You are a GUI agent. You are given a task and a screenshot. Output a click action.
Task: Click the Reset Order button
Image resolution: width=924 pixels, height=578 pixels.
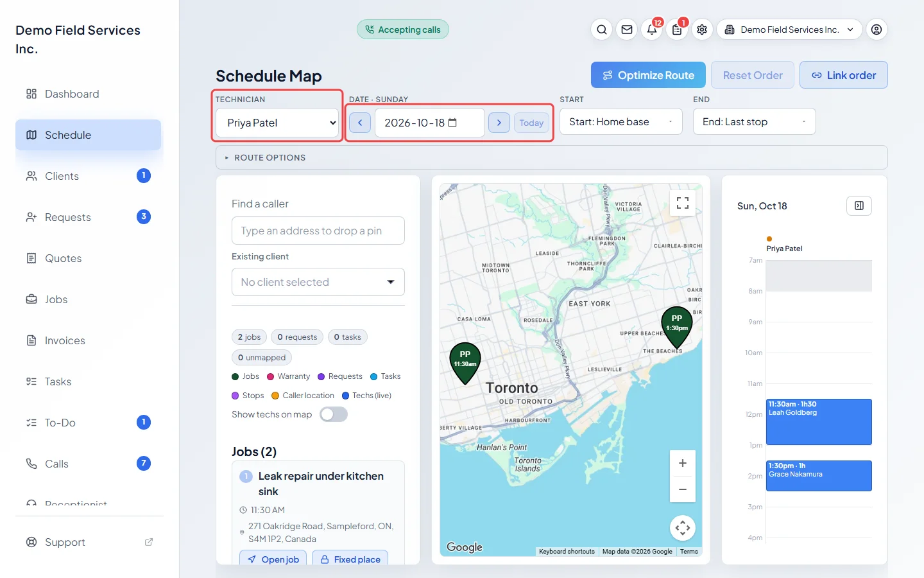tap(753, 75)
